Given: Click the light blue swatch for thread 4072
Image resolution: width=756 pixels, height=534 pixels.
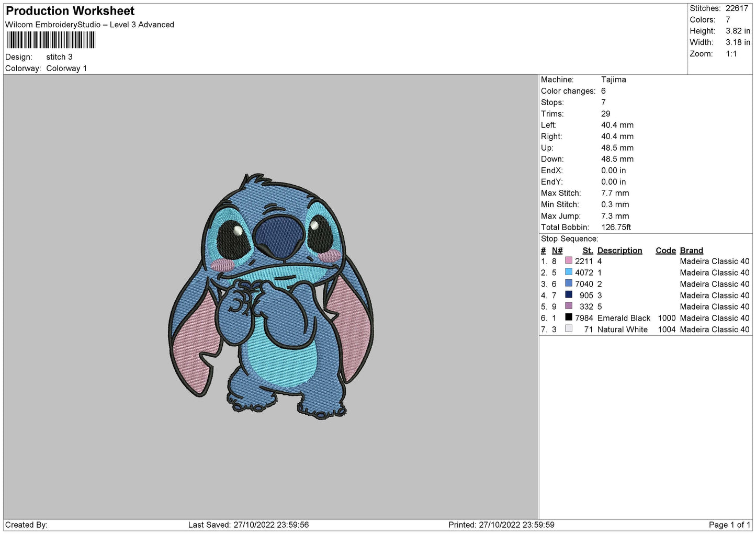Looking at the screenshot, I should click(x=569, y=272).
